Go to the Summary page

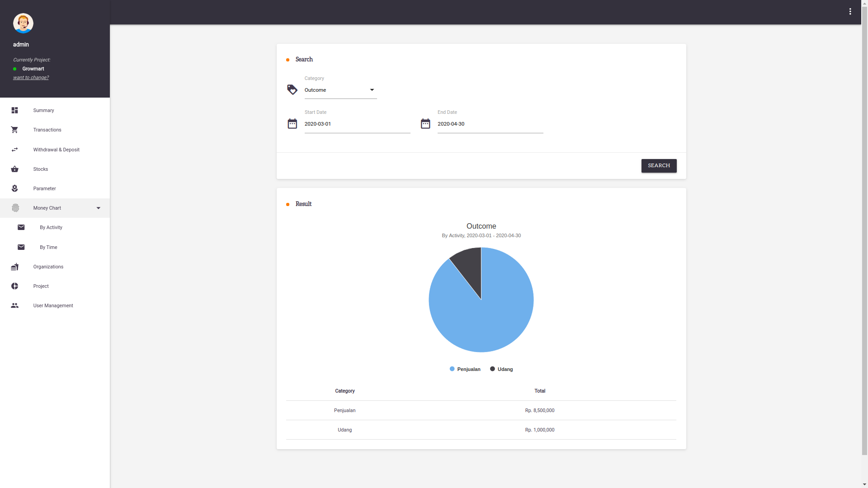coord(43,111)
